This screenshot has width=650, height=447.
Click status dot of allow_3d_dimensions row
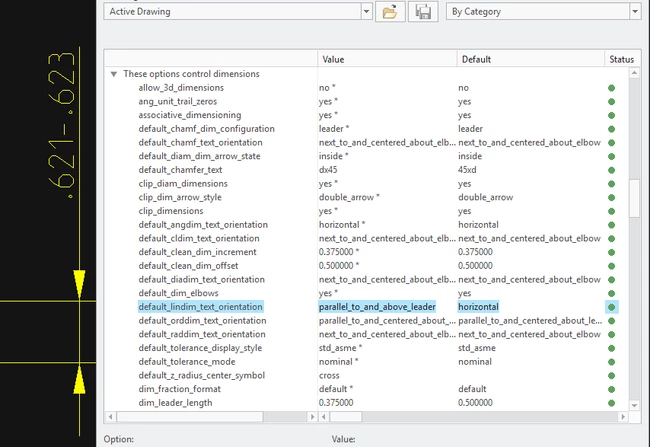click(x=611, y=88)
